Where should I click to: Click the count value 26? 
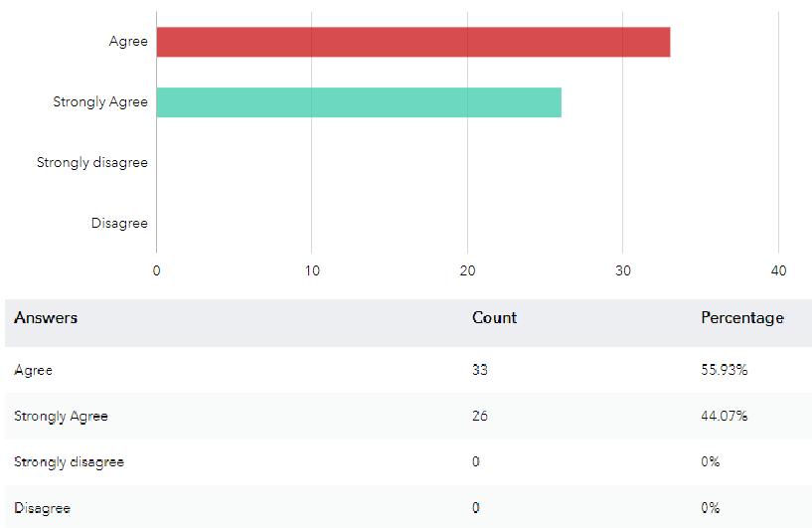pyautogui.click(x=480, y=416)
